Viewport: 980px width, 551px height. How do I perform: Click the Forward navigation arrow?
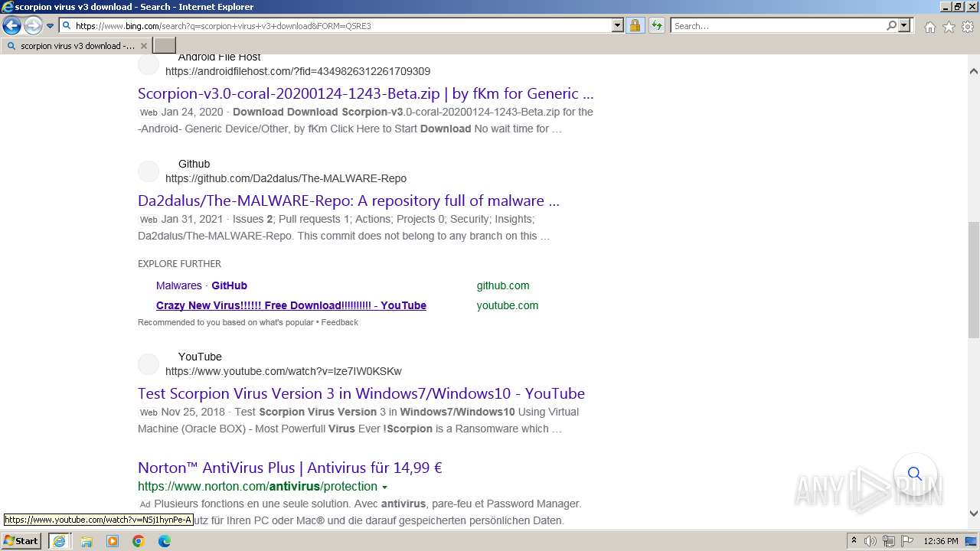[33, 26]
